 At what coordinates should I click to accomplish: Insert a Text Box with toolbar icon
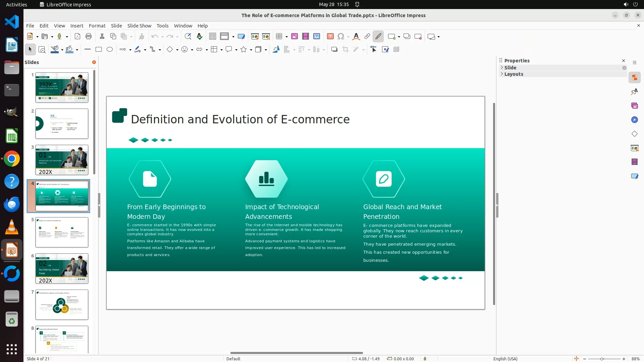pos(330,37)
